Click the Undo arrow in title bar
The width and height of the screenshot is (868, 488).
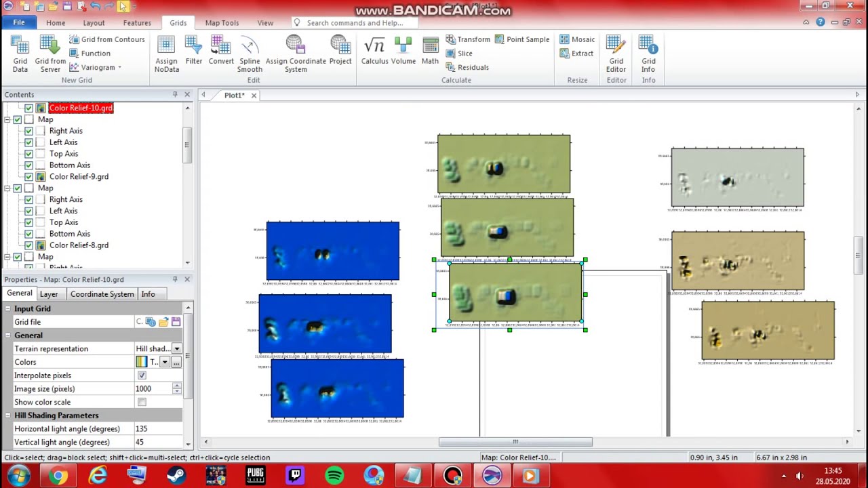coord(95,6)
